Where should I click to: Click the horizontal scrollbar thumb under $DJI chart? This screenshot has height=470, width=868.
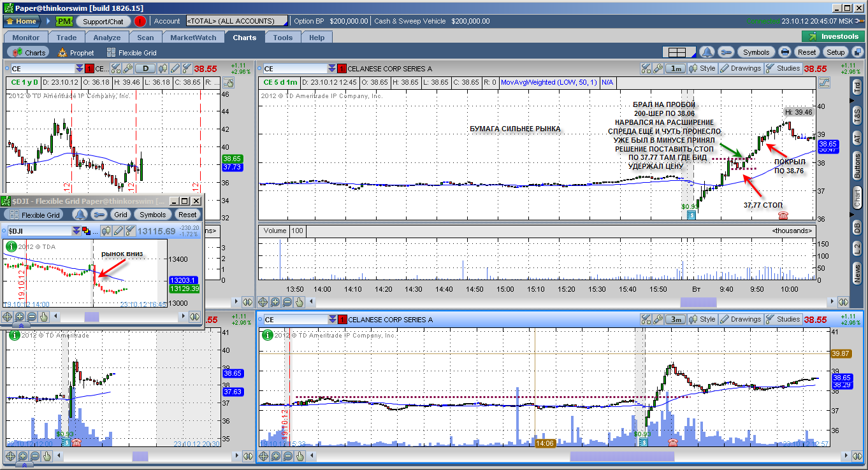click(92, 317)
